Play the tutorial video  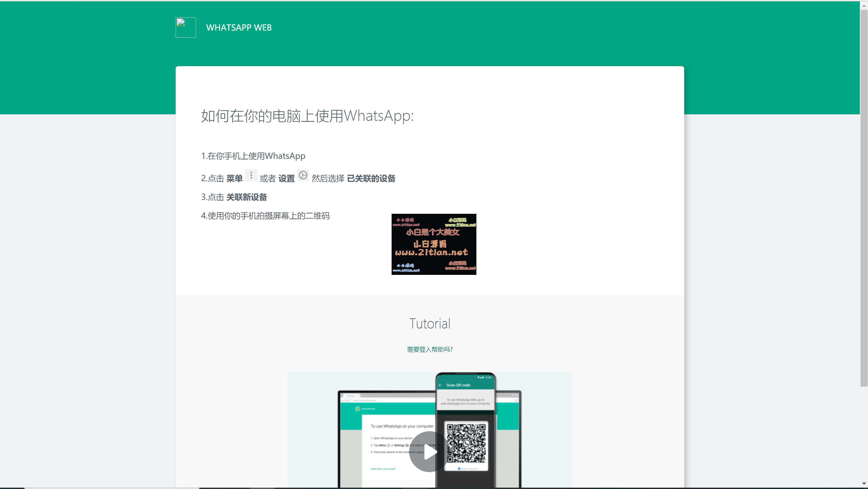(430, 452)
